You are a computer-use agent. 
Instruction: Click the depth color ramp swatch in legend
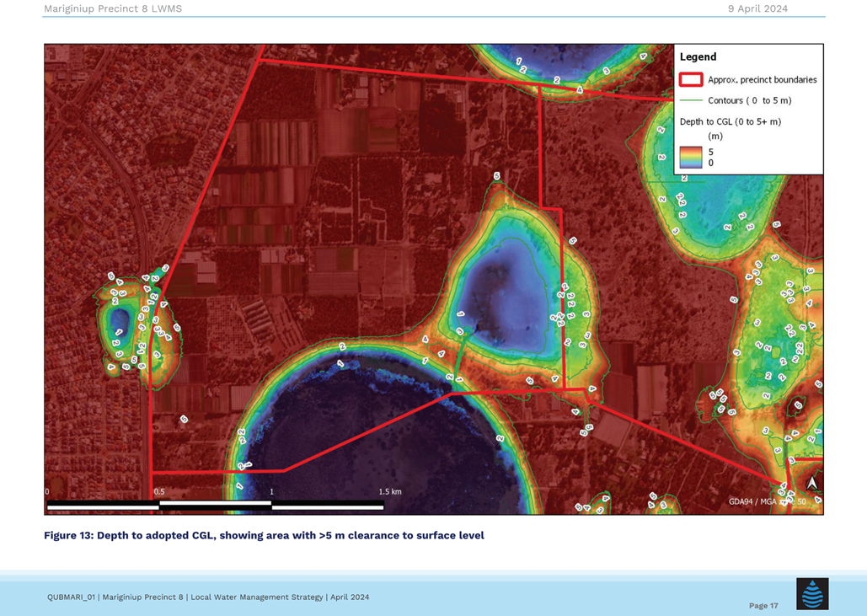pos(691,157)
